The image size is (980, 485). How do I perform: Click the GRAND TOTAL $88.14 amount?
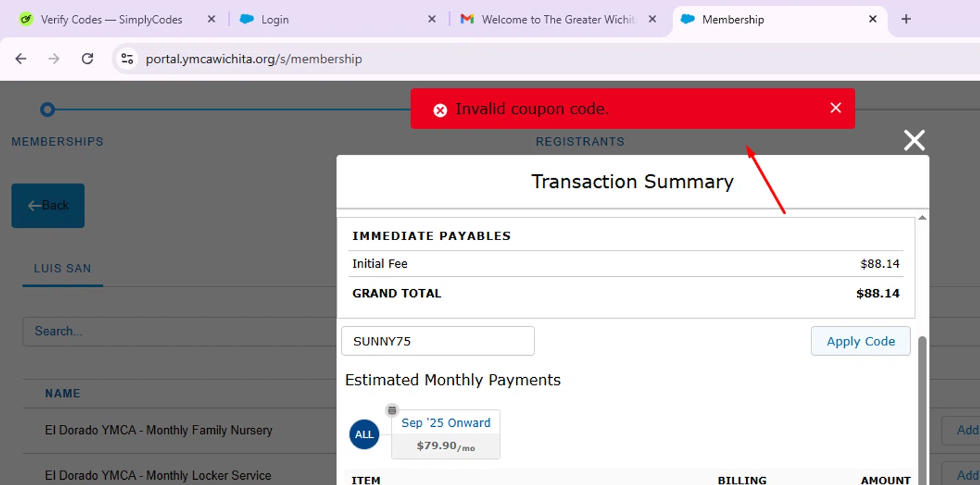[877, 294]
